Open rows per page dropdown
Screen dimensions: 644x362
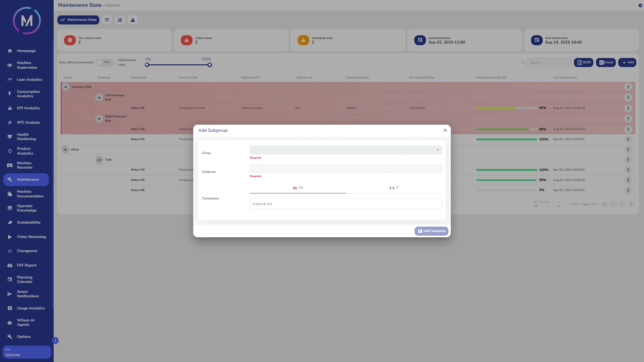point(547,206)
